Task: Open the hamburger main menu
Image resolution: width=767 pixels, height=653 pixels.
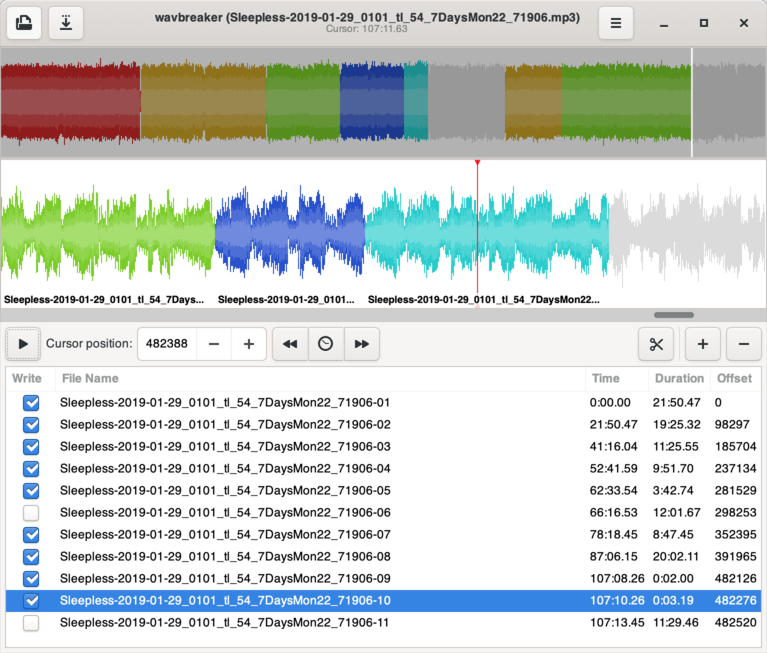Action: [x=616, y=23]
